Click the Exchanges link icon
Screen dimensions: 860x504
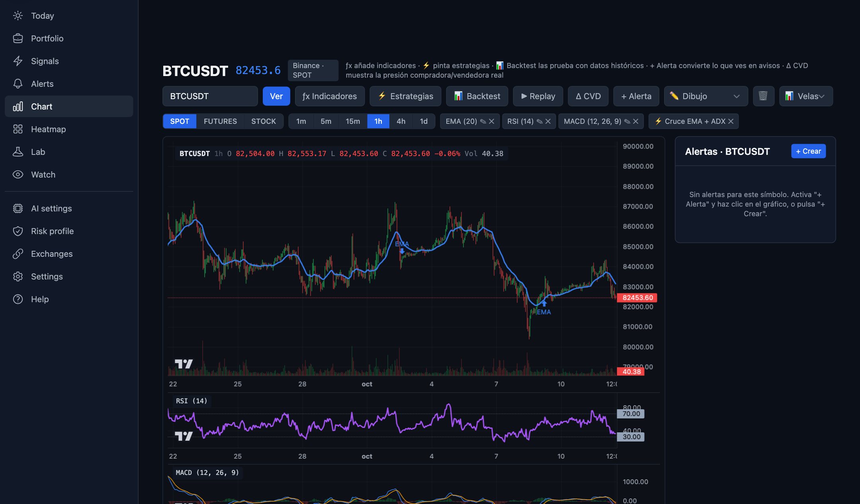(18, 254)
